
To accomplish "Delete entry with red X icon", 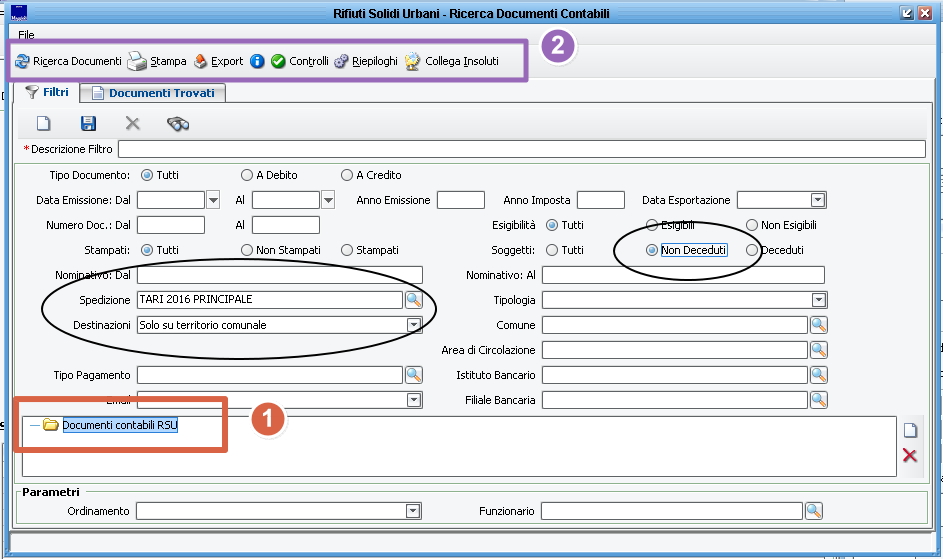I will tap(909, 456).
